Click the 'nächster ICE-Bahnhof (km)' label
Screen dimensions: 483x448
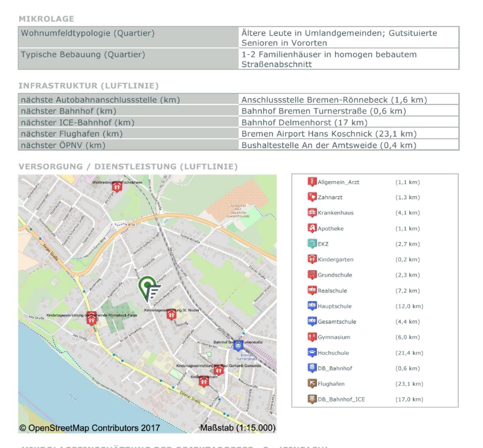(78, 123)
